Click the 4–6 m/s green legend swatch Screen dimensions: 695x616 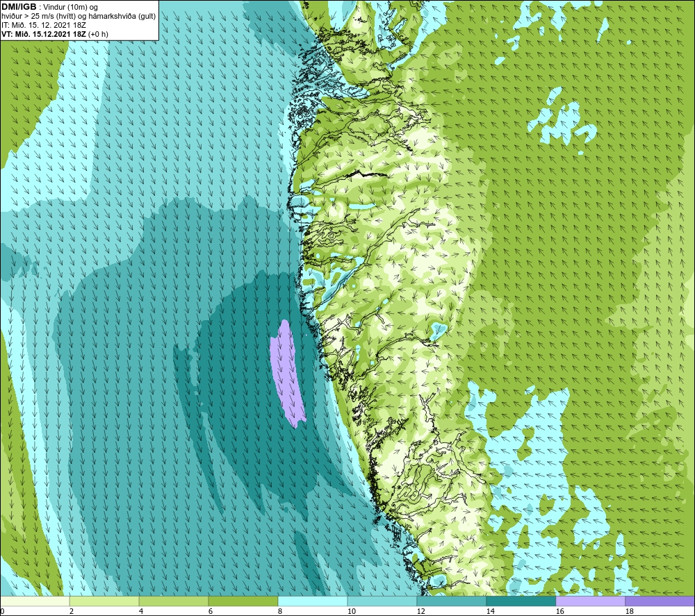(174, 601)
